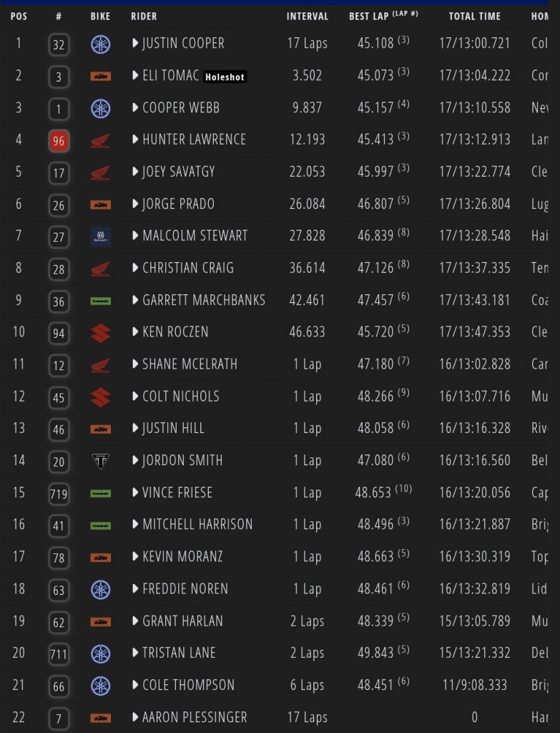Click Triumph logo beside Jordon Smith
The width and height of the screenshot is (560, 733).
click(101, 461)
